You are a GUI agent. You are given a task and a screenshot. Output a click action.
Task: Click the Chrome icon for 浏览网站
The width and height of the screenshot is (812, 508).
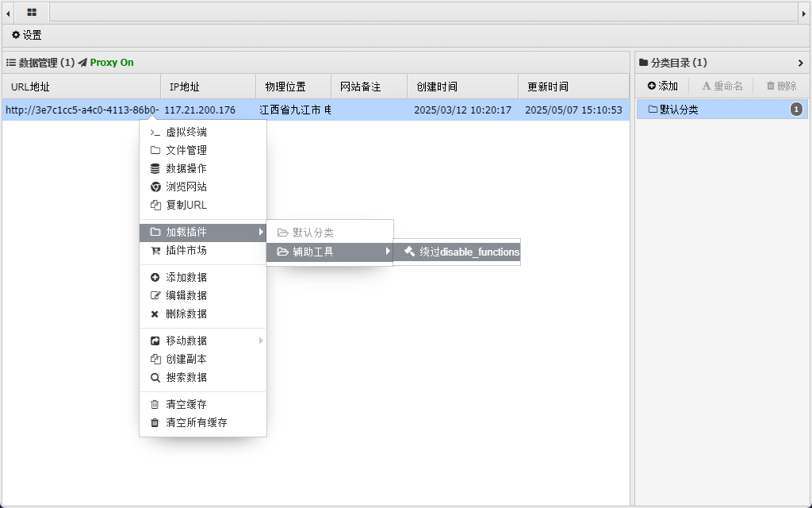click(x=155, y=187)
